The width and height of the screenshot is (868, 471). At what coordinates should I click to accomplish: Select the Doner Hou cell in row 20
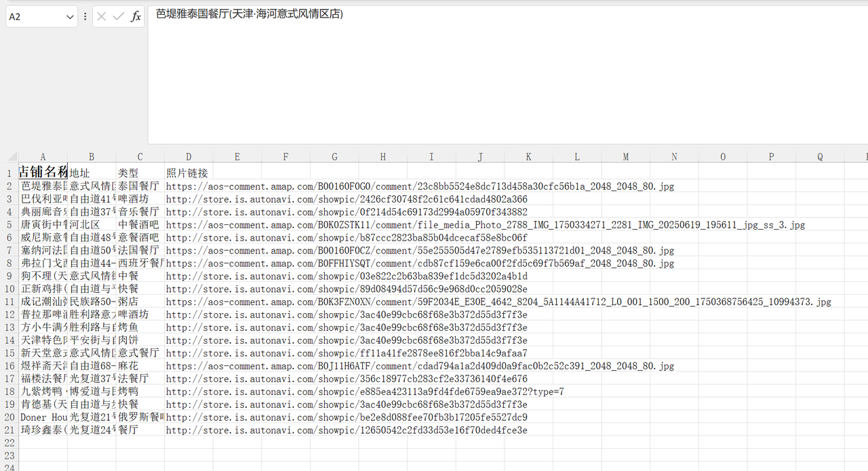pyautogui.click(x=43, y=417)
